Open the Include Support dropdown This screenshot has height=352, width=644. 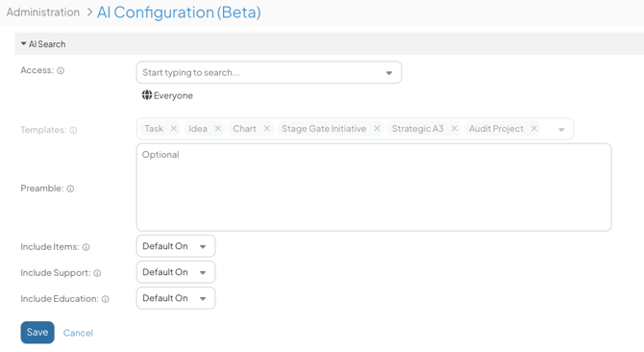pyautogui.click(x=176, y=272)
